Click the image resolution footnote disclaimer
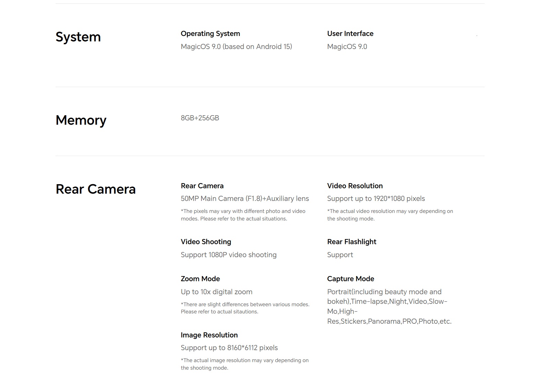Screen dimensions: 545x392 (x=245, y=364)
